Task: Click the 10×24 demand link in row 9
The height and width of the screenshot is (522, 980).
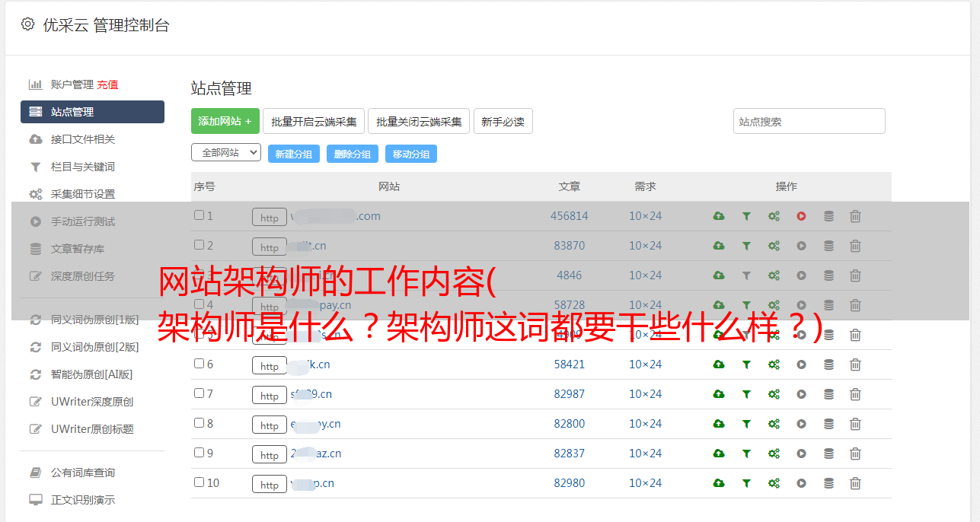Action: tap(645, 454)
